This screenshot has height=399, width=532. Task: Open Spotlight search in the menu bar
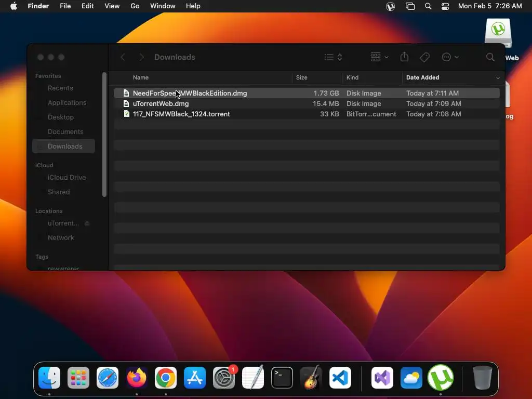pos(428,6)
